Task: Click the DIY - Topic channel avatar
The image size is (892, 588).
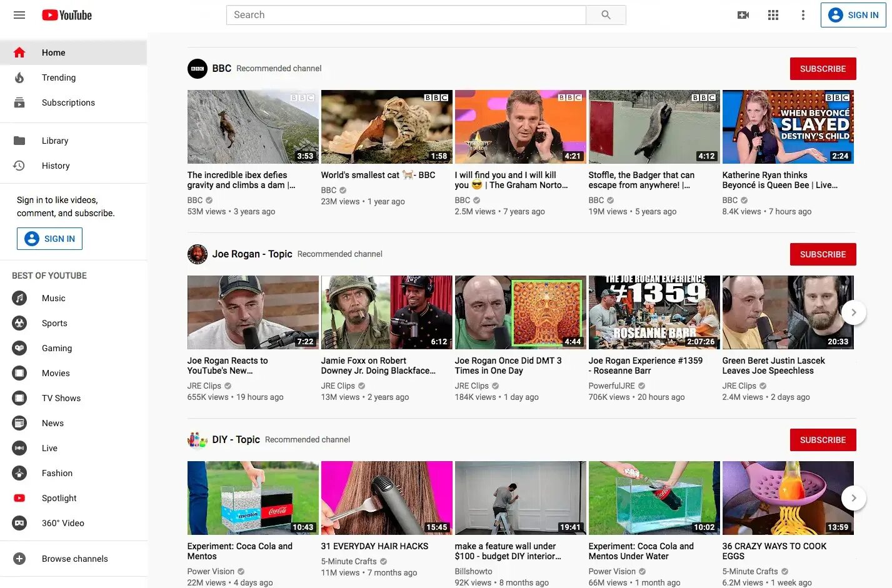Action: pos(198,440)
